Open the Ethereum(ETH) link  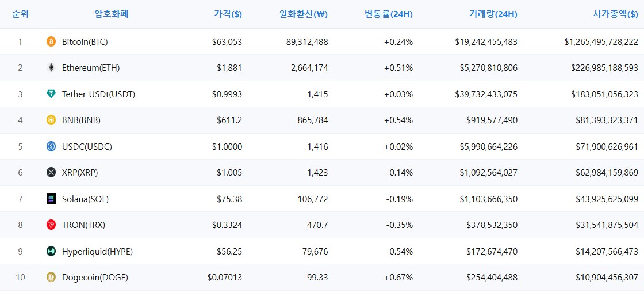[91, 68]
